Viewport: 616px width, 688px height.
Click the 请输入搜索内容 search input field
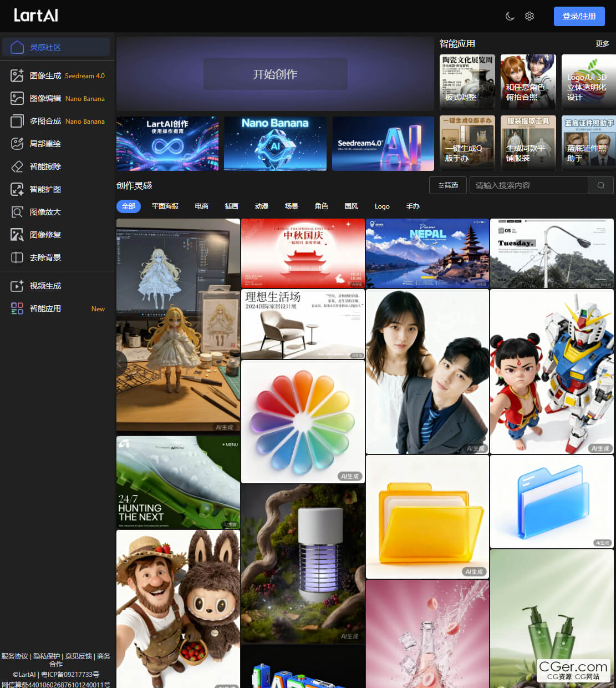pos(528,185)
